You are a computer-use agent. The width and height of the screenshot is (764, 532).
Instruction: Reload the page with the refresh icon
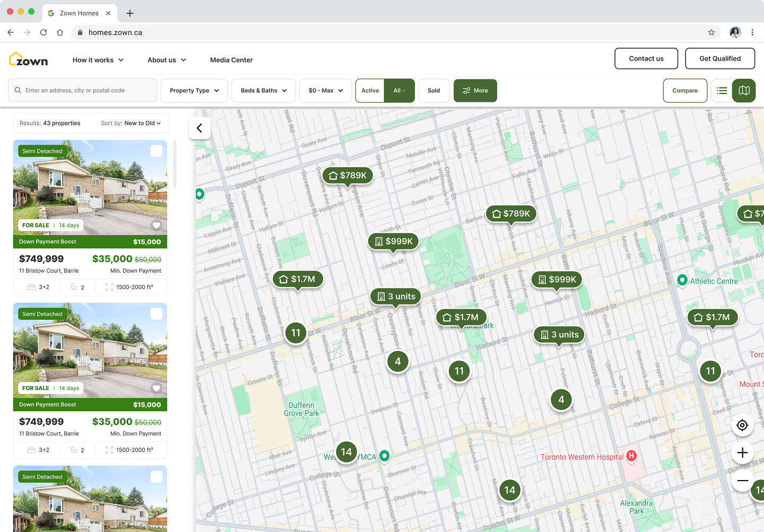click(x=44, y=32)
